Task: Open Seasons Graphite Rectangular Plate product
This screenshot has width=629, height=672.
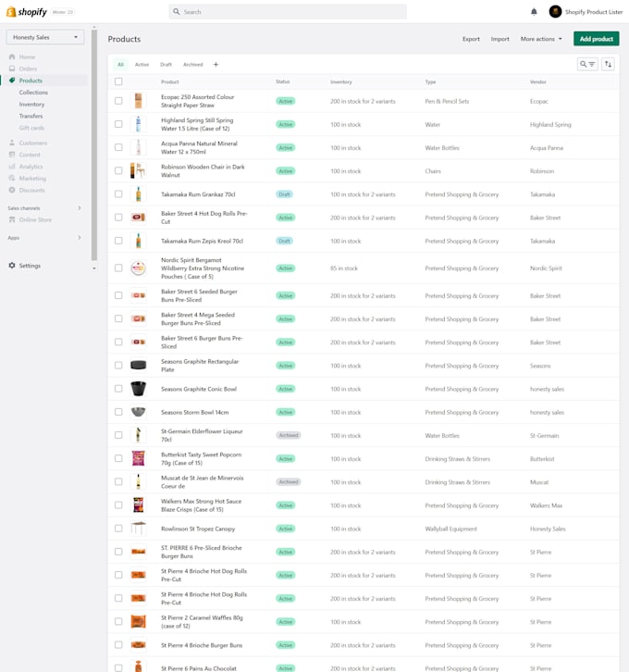Action: point(200,366)
